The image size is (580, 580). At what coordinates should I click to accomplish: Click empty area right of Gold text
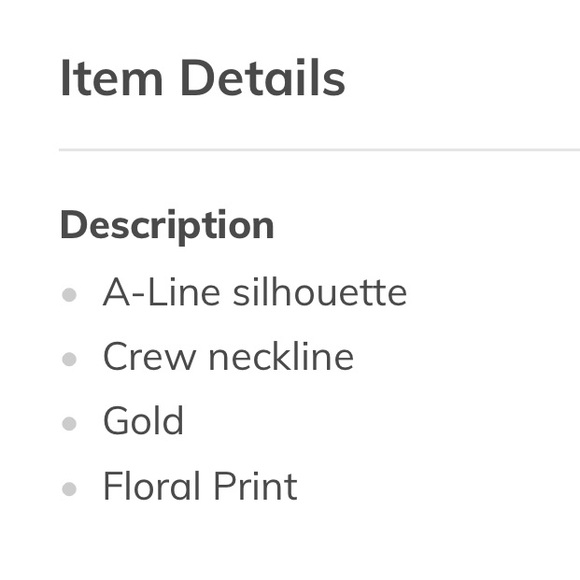tap(370, 421)
